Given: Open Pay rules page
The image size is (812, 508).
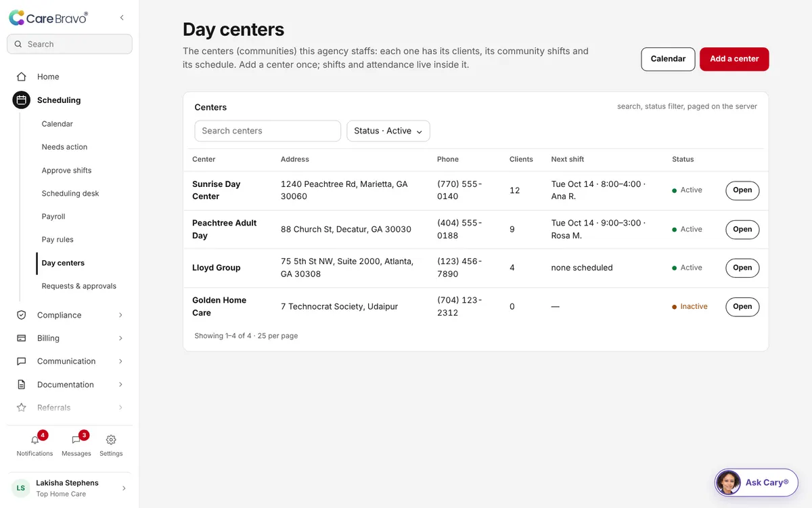Looking at the screenshot, I should click(x=58, y=240).
